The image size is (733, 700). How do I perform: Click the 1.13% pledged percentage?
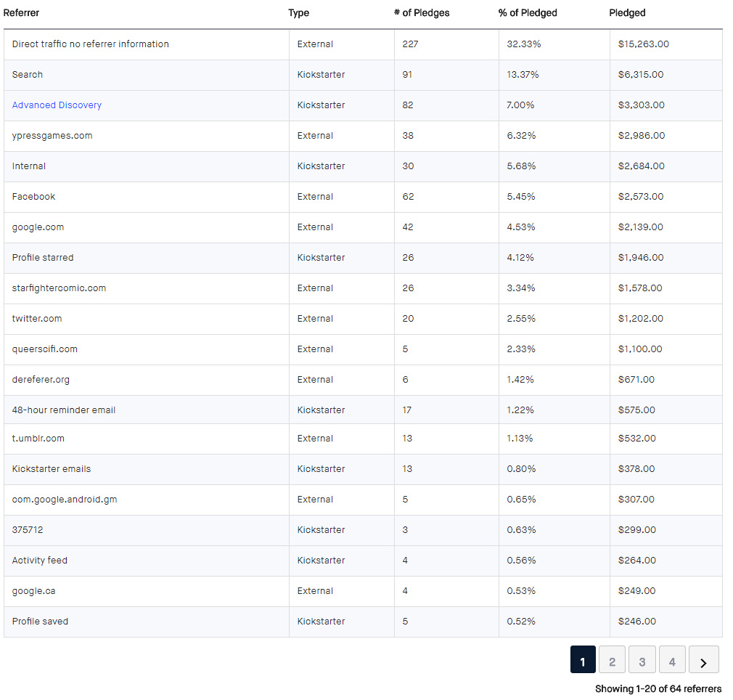(520, 439)
